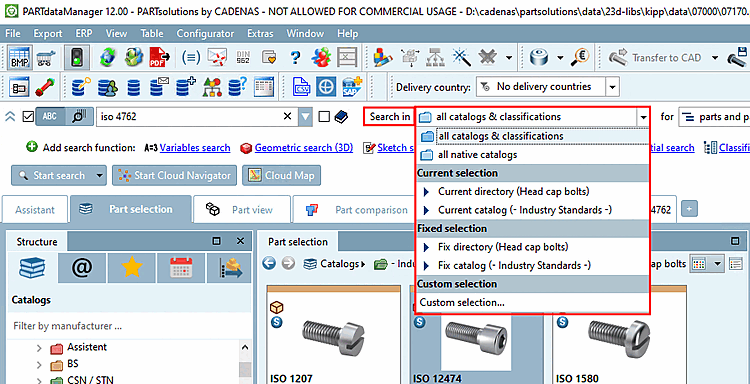Image resolution: width=750 pixels, height=384 pixels.
Task: Expand the BS catalog tree node
Action: (x=39, y=365)
